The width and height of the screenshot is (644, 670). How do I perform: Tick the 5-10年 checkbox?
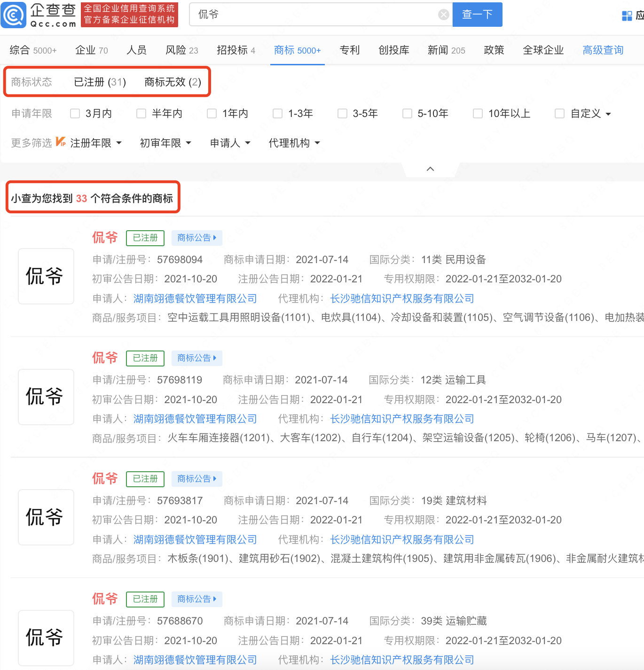click(408, 113)
